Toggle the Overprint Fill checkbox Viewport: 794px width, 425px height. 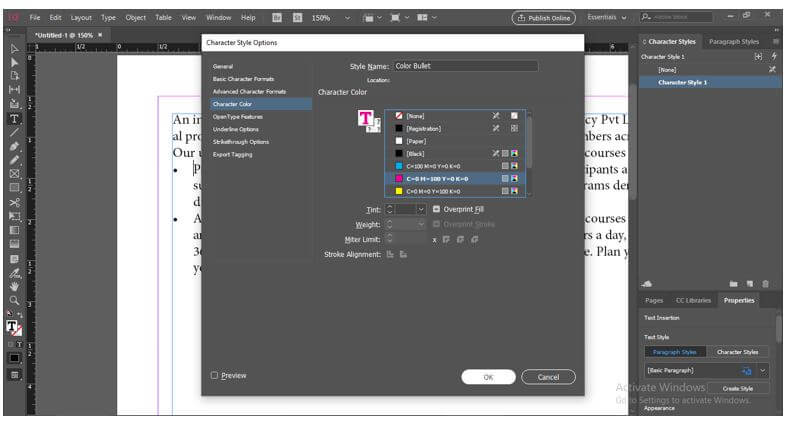coord(436,209)
